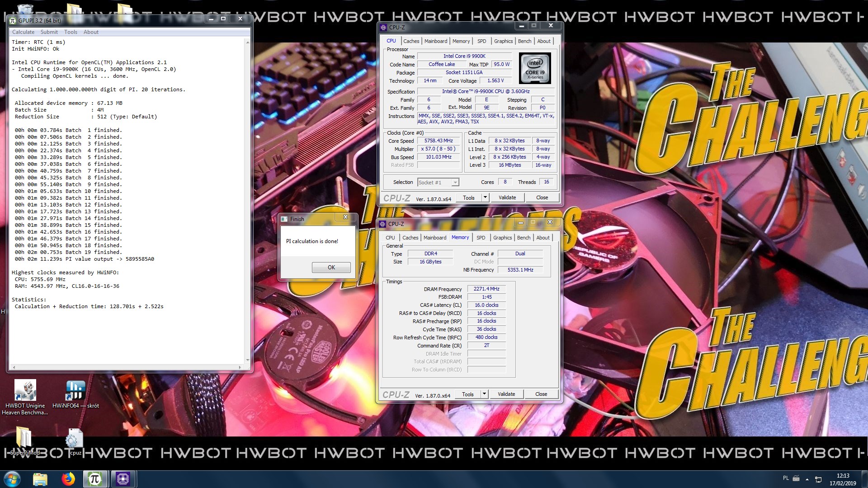Click the Windows Start orb
The width and height of the screenshot is (868, 488).
tap(12, 479)
